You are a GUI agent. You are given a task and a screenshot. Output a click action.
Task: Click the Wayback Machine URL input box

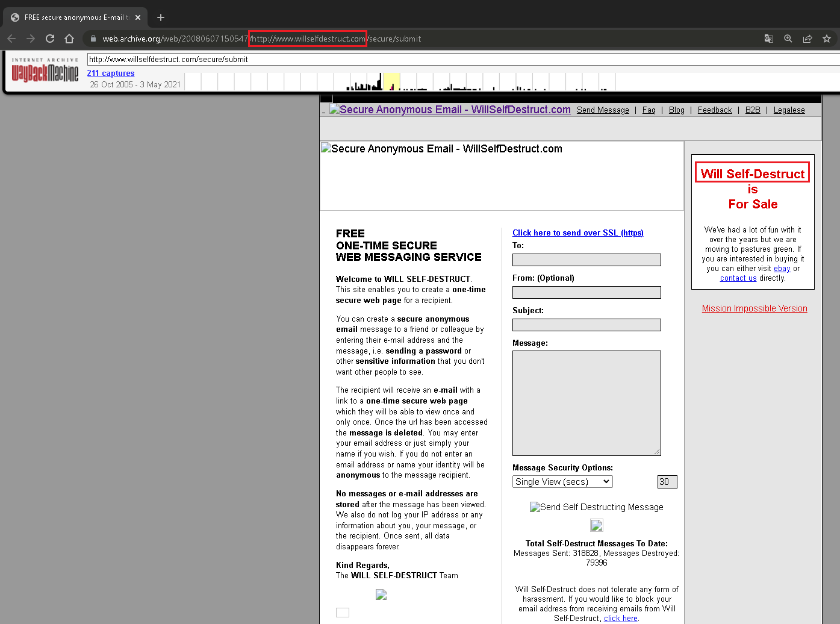click(463, 59)
